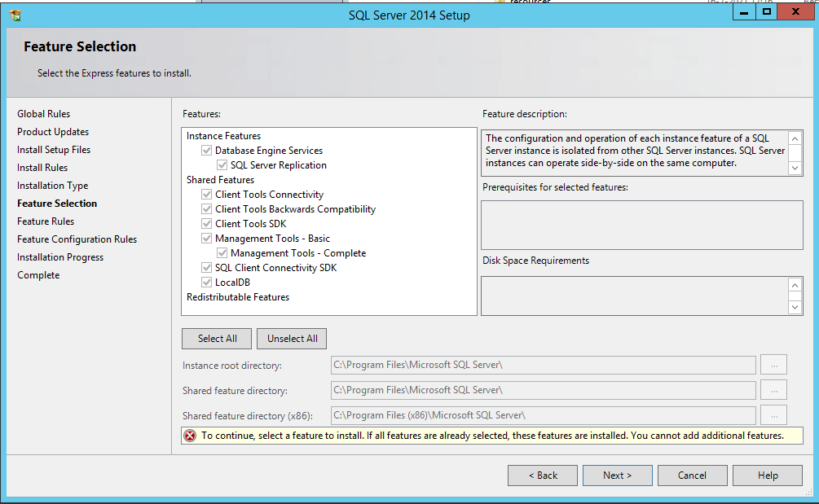Image resolution: width=819 pixels, height=504 pixels.
Task: Click the SQL Server setup title bar icon
Action: coord(15,15)
